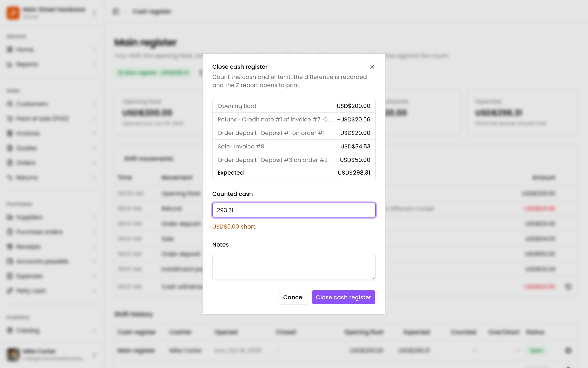
Task: Confirm with purple Close cash register button
Action: point(343,297)
